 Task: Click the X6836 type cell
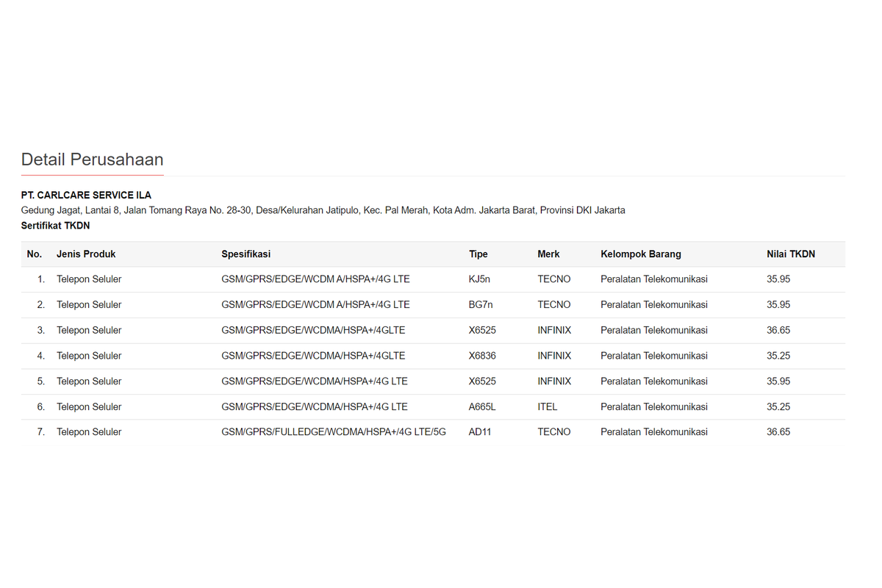click(482, 356)
